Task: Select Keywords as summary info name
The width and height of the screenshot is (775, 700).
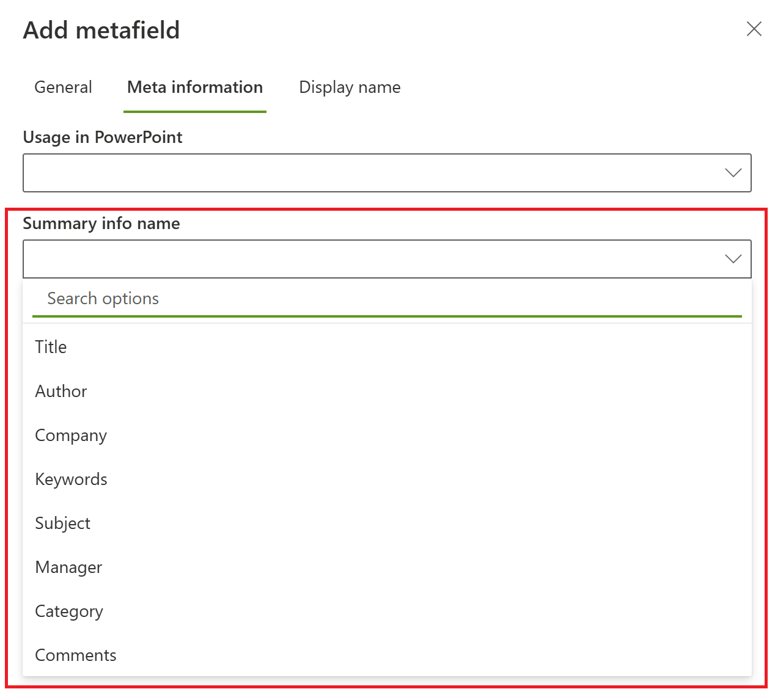Action: [x=72, y=479]
